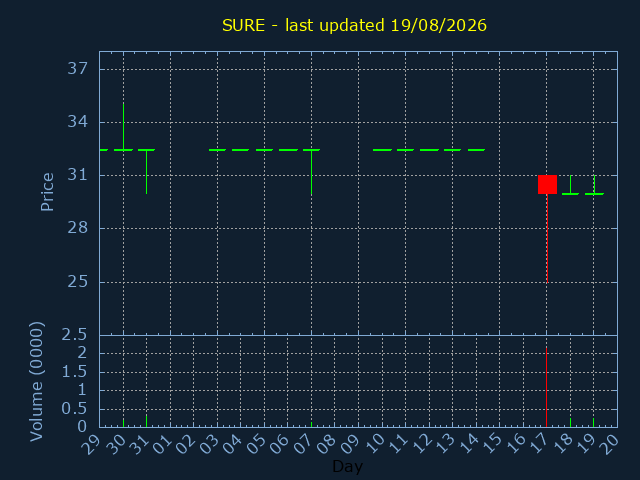Screen dimensions: 640x480
Task: Click the green upper wick on day 30
Action: click(x=124, y=126)
